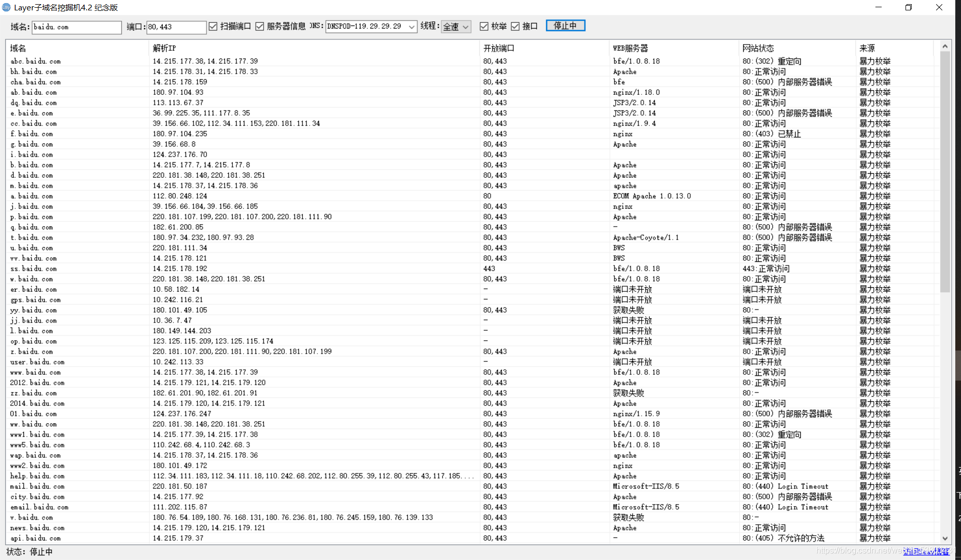The image size is (961, 560).
Task: Click 443:正常访问 status cell
Action: [x=766, y=269]
